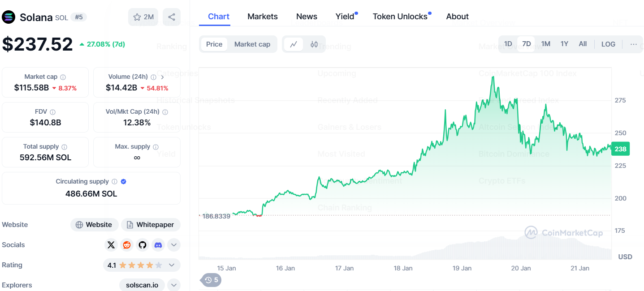The width and height of the screenshot is (644, 291).
Task: Open Solana's GitHub social link
Action: 143,245
